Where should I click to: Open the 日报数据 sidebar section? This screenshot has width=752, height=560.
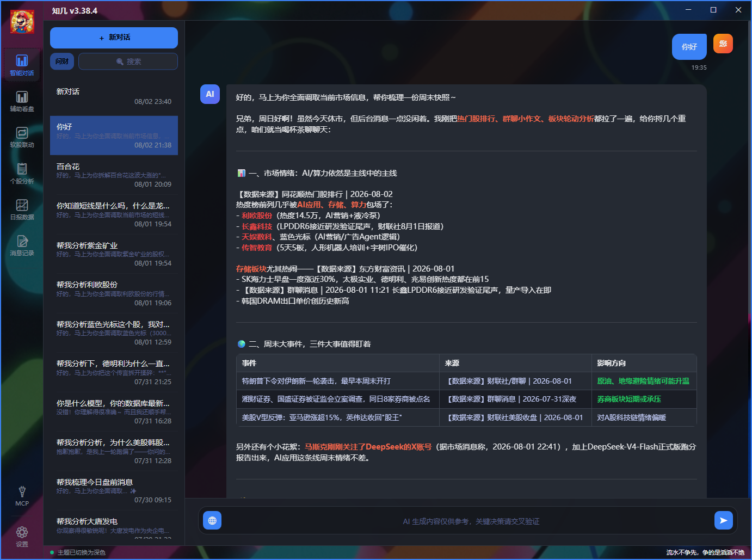pyautogui.click(x=22, y=210)
